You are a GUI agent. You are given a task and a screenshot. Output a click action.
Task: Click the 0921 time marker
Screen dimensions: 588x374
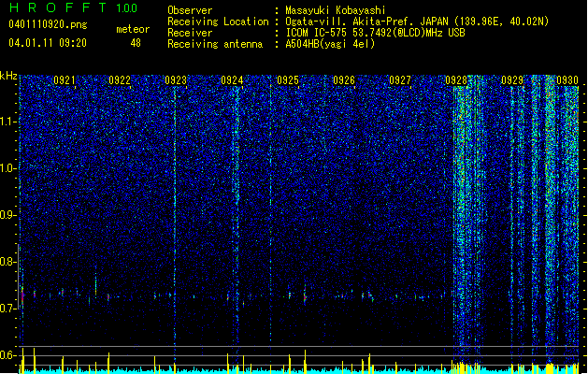(x=65, y=80)
